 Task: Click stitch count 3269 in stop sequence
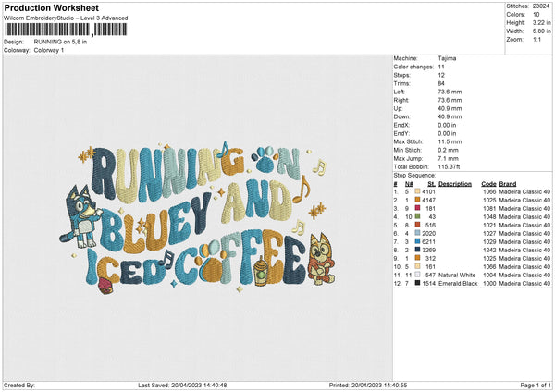click(x=428, y=250)
